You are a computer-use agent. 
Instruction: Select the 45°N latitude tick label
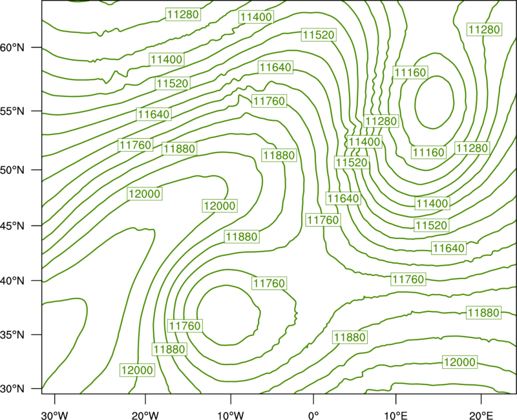point(12,226)
